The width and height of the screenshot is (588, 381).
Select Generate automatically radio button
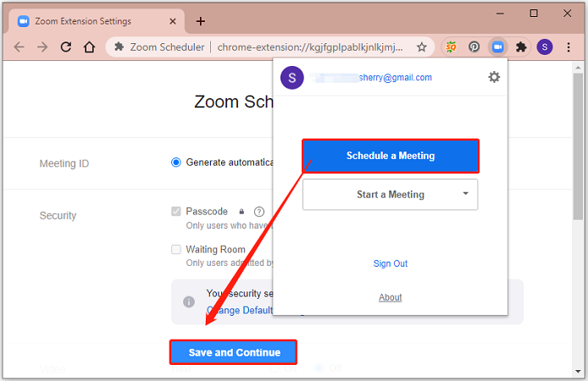pos(176,163)
